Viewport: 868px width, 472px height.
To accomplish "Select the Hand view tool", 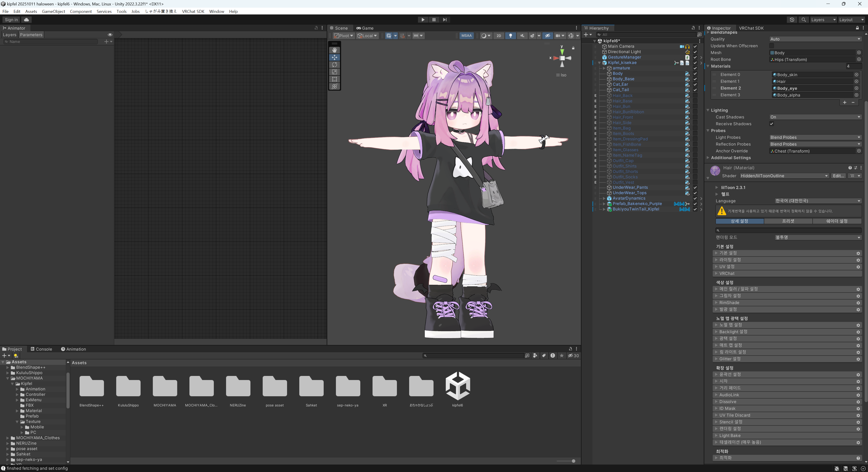I will coord(334,50).
